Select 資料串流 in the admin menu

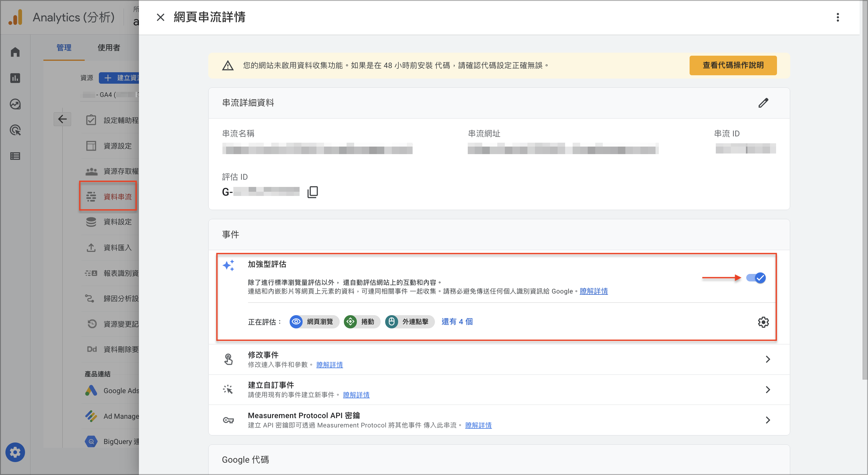pos(108,196)
